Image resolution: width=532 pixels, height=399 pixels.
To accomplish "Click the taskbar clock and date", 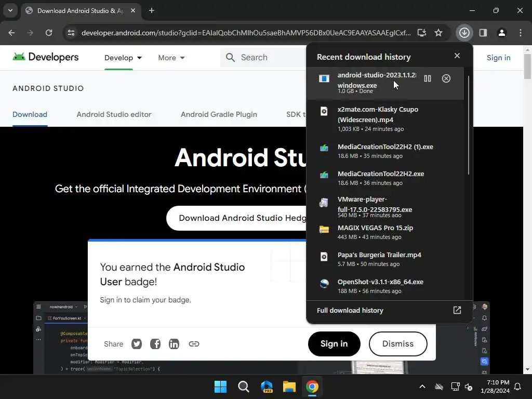I will point(495,387).
